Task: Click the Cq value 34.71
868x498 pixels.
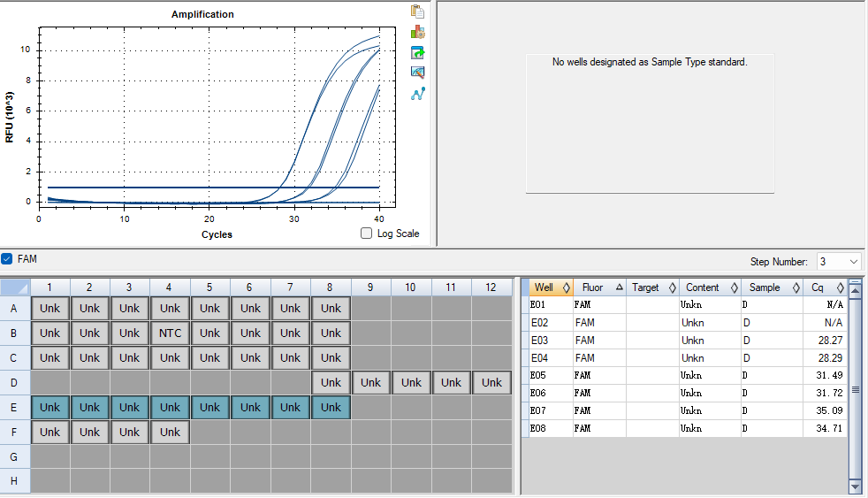Action: click(829, 429)
